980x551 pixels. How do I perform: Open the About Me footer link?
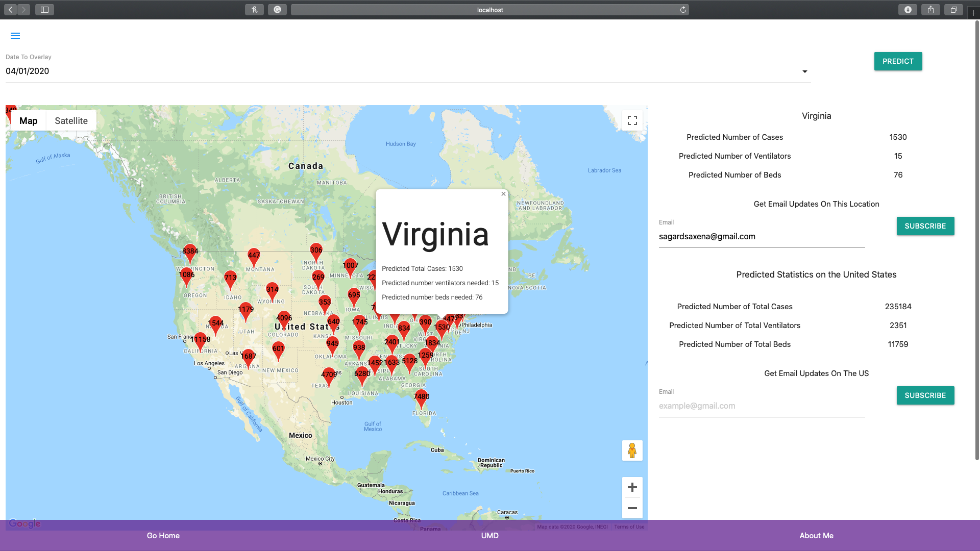click(x=816, y=536)
